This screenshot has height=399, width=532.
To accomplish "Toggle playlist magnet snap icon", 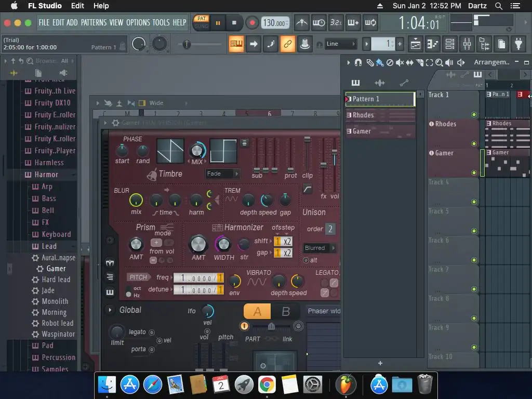I will click(358, 62).
